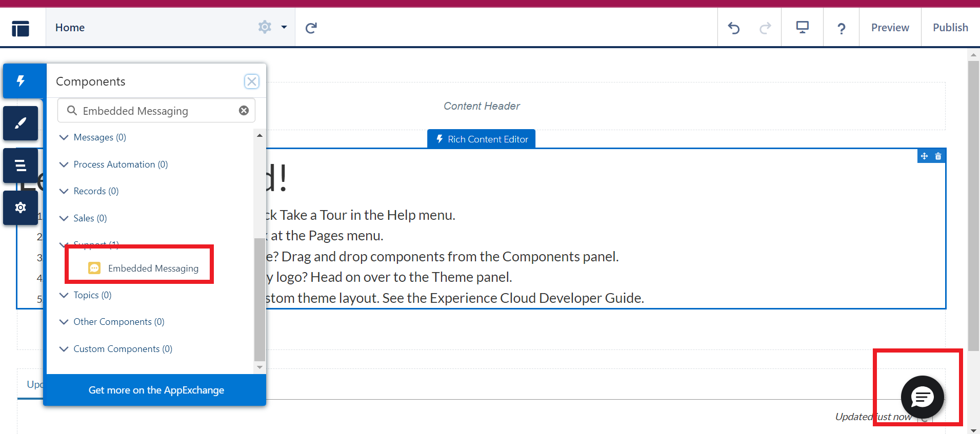980x434 pixels.
Task: Click the Embedded Messaging yellow chat icon
Action: tap(94, 268)
